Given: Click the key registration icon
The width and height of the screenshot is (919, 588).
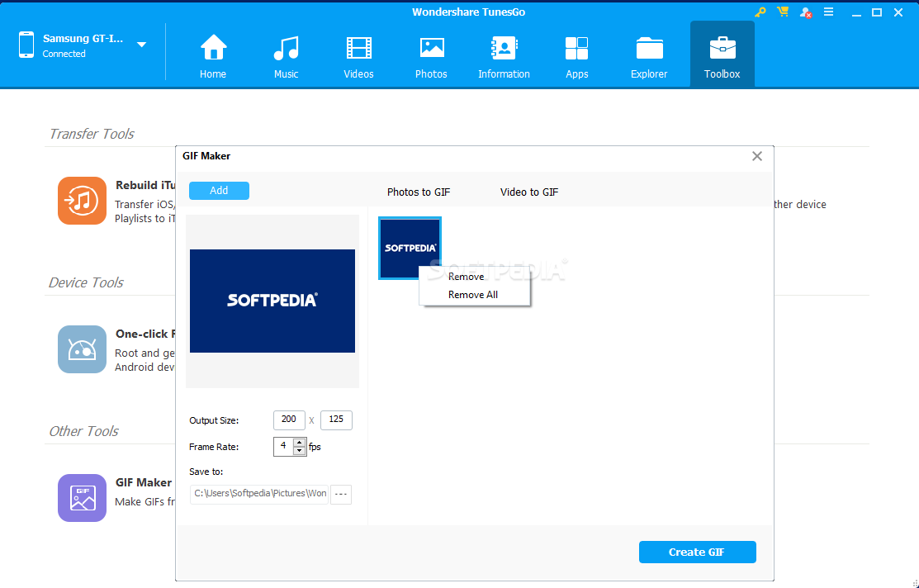Looking at the screenshot, I should [x=760, y=12].
